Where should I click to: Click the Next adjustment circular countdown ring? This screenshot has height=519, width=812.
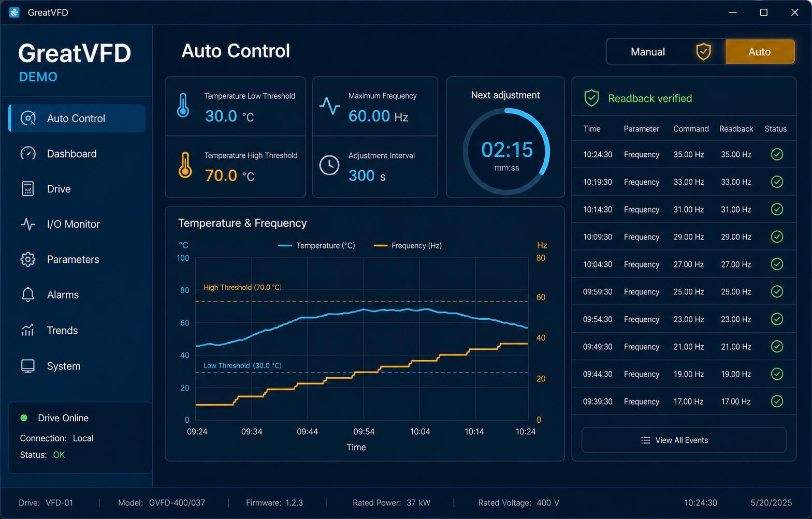[x=506, y=152]
